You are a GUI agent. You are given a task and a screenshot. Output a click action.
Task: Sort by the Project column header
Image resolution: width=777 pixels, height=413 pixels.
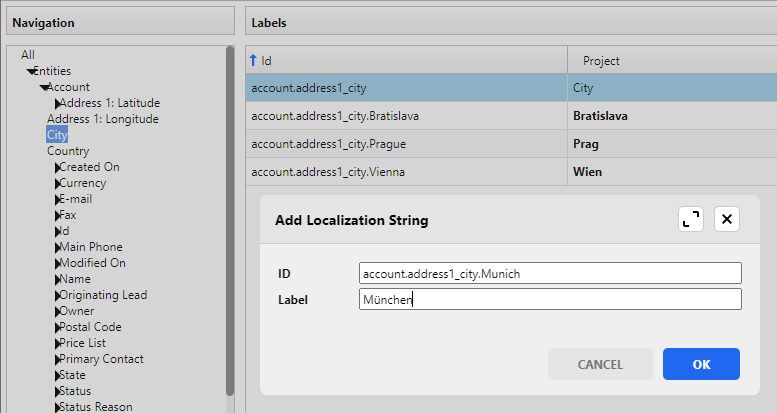[x=601, y=61]
